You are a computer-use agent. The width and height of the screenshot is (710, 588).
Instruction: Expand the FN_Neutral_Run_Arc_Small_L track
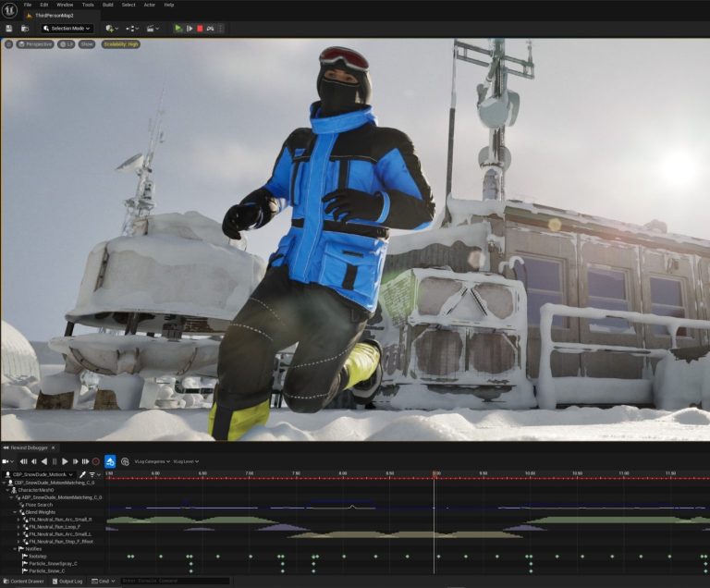click(x=18, y=534)
